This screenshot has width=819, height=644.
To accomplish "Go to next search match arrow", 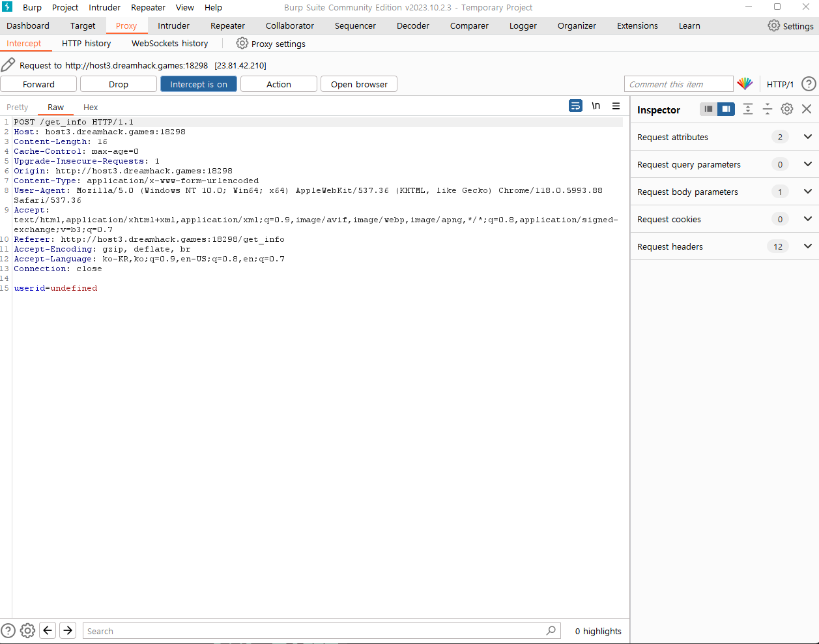I will [x=68, y=630].
